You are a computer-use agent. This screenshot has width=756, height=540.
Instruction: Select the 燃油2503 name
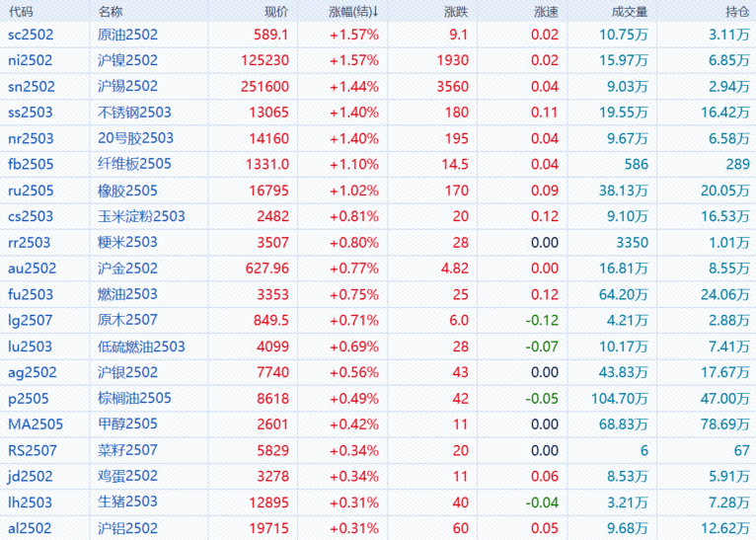point(127,294)
